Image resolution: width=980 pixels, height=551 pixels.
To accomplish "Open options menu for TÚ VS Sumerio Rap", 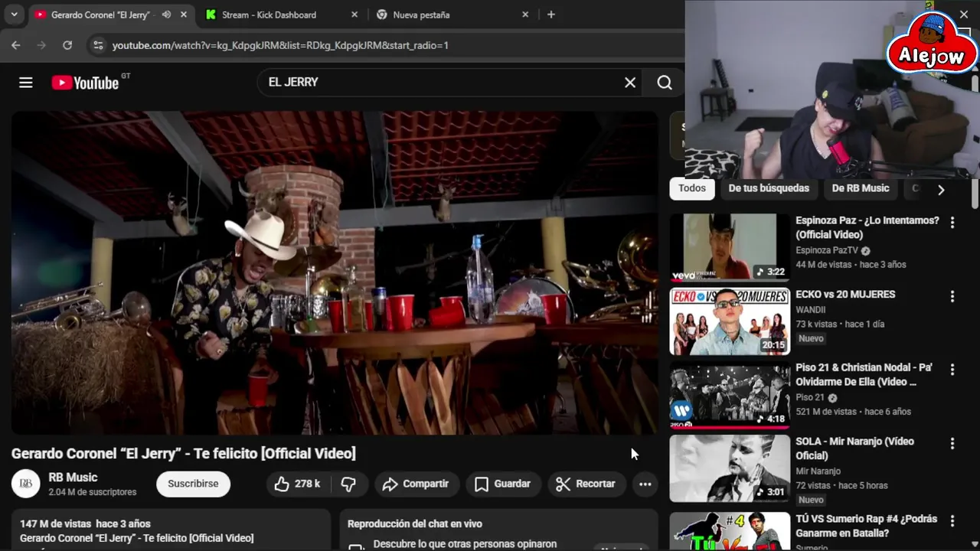I will pos(952,521).
